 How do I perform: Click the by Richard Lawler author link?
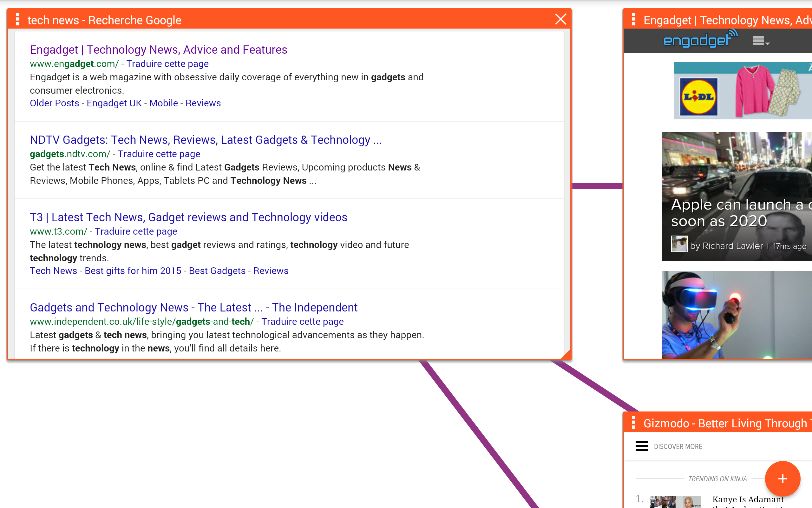click(726, 246)
